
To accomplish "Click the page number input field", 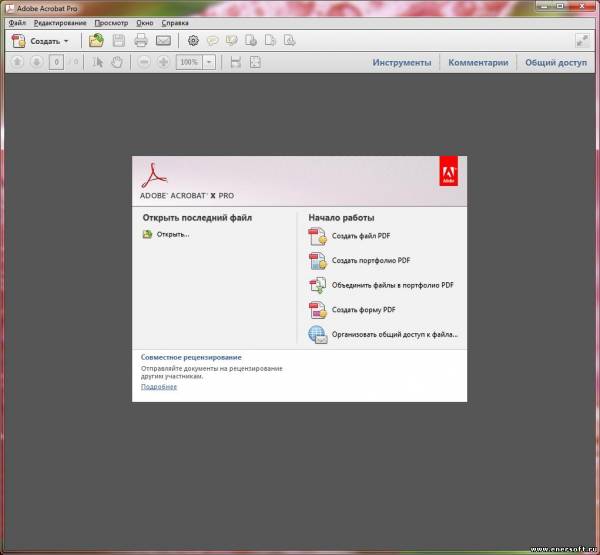I will pos(56,62).
